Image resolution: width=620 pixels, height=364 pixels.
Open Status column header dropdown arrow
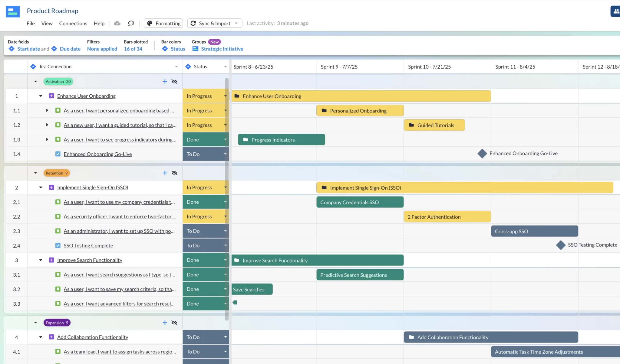pos(225,67)
